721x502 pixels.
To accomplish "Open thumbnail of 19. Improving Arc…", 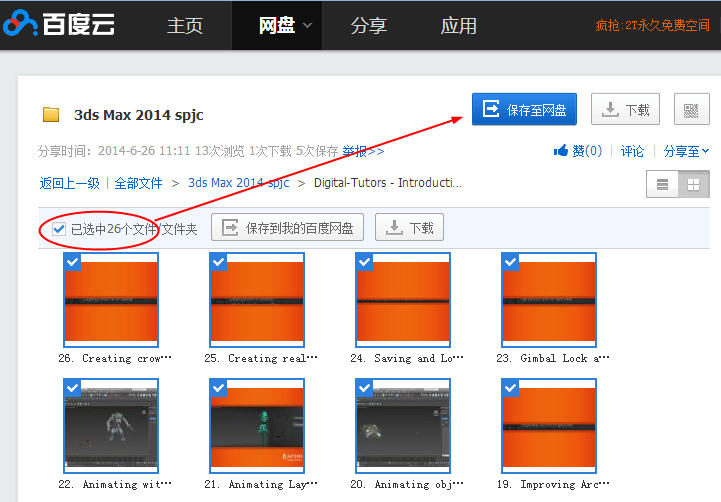I will click(x=549, y=426).
